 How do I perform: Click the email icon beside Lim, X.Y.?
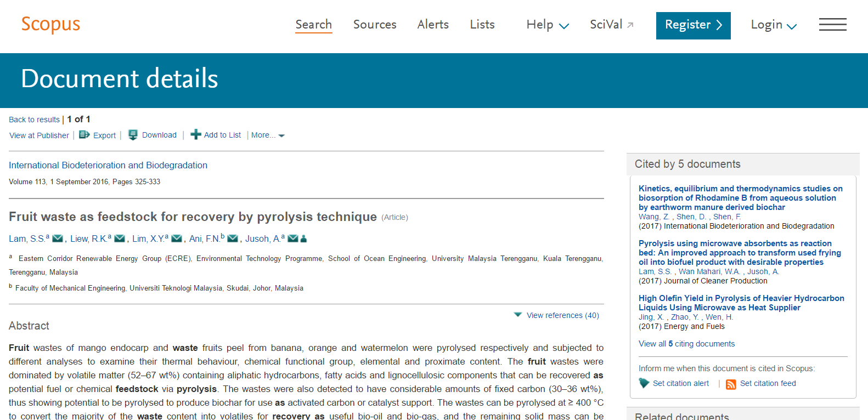coord(177,239)
